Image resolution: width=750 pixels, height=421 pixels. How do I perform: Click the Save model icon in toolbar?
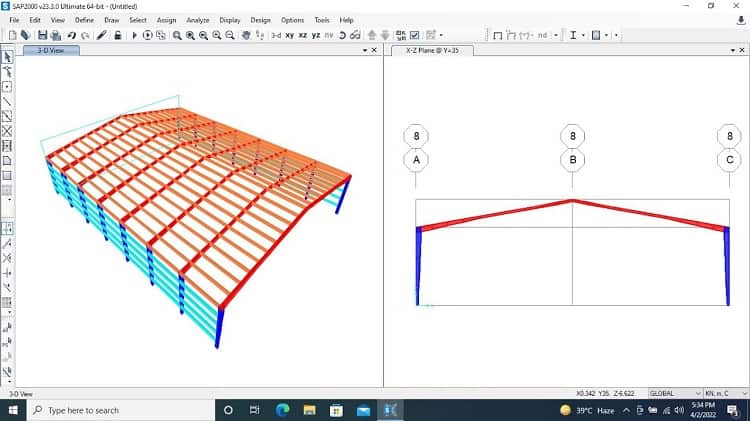(x=43, y=35)
